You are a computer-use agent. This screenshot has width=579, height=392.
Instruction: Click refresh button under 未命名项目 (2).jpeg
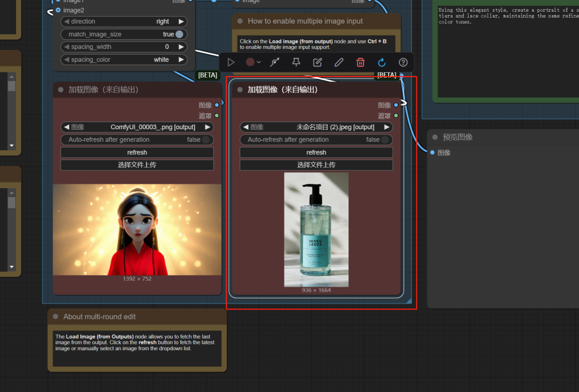[x=316, y=152]
